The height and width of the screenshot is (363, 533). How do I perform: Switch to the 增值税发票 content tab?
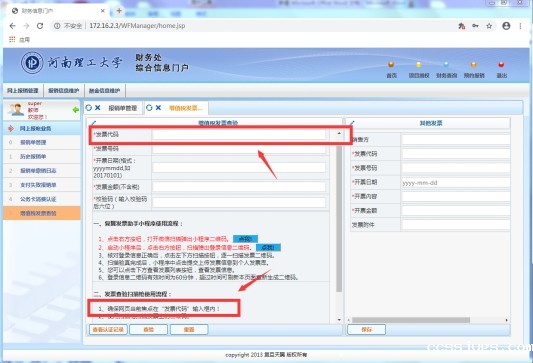pos(186,108)
